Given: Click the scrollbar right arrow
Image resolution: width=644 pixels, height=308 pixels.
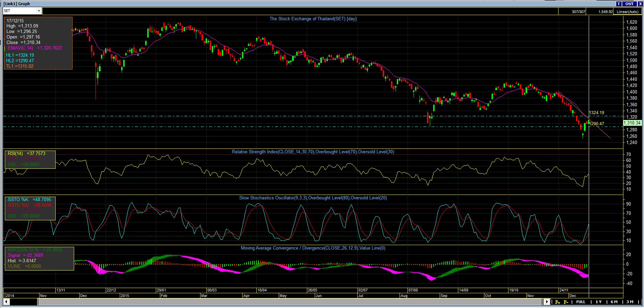Looking at the screenshot, I should pyautogui.click(x=547, y=302).
